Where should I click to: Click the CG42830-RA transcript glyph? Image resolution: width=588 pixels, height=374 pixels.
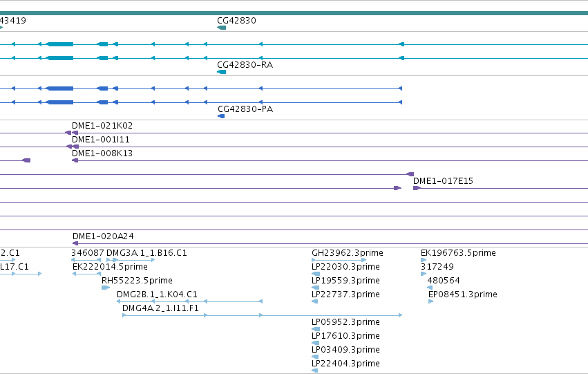(222, 72)
